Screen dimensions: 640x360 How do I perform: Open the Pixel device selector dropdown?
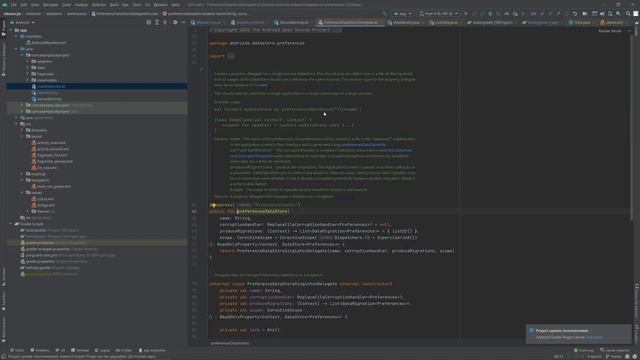tap(439, 13)
